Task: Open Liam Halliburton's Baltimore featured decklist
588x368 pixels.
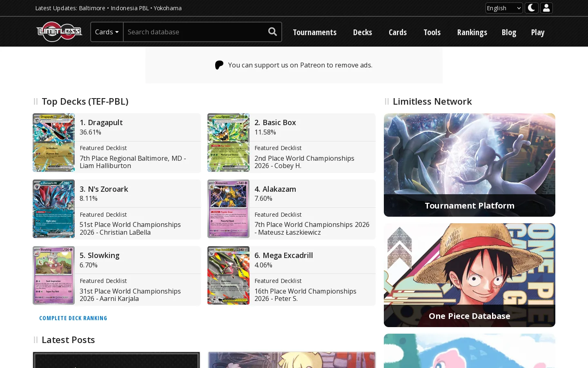Action: point(133,162)
